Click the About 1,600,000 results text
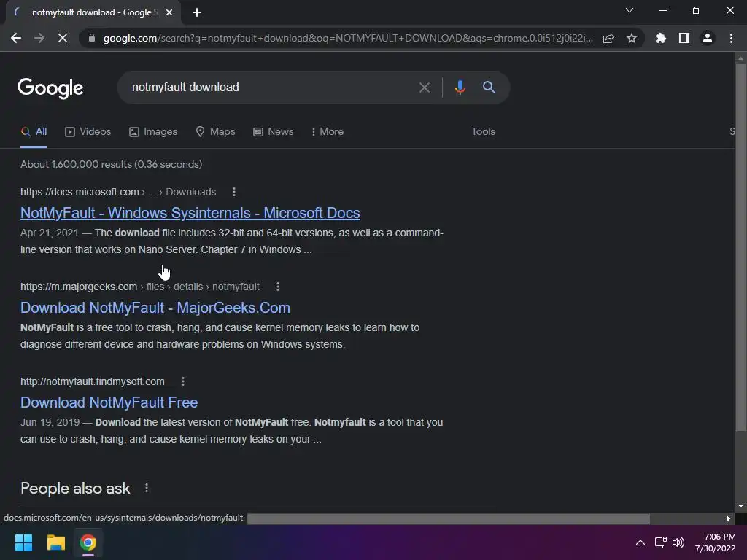 tap(111, 164)
